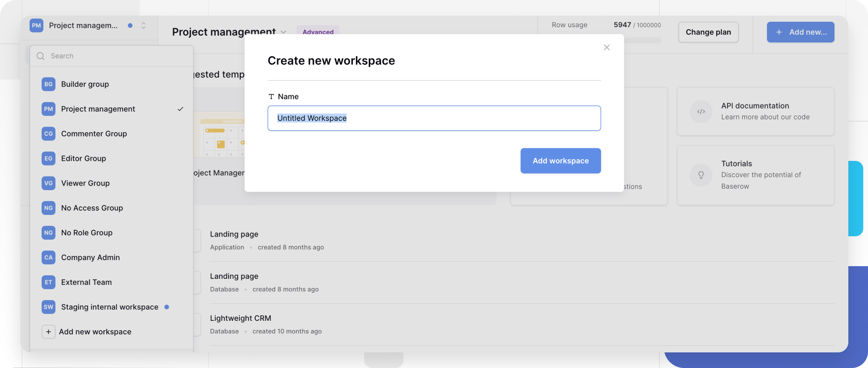This screenshot has width=868, height=368.
Task: Toggle the checkmark on Project management workspace
Action: [180, 109]
